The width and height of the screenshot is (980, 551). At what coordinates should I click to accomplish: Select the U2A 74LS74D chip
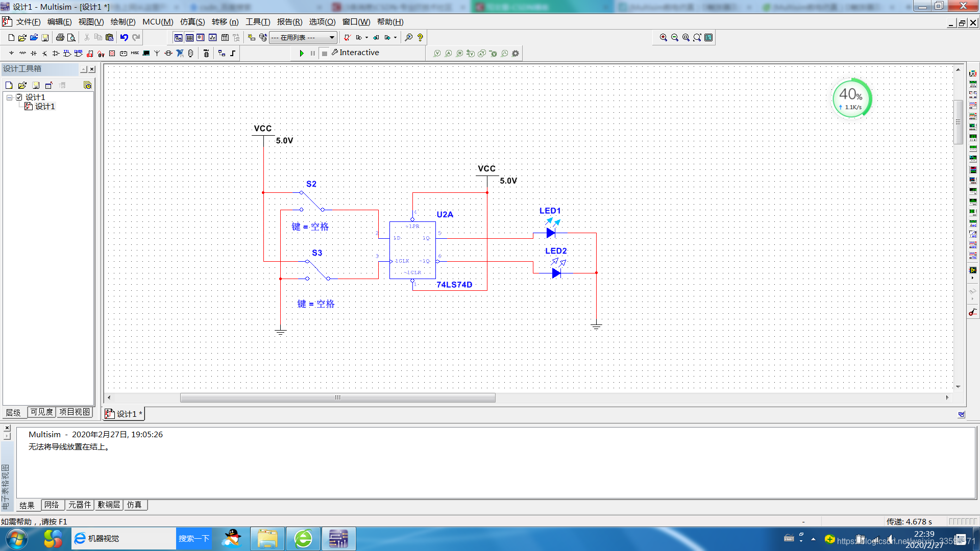[412, 250]
